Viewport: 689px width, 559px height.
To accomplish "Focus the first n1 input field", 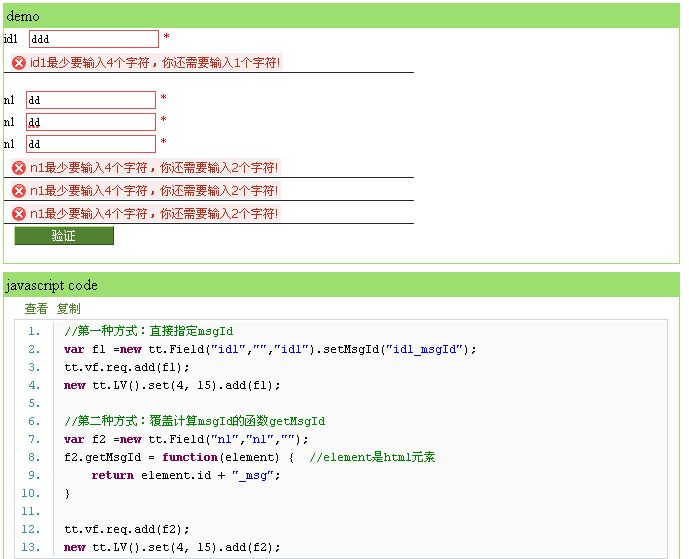I will click(x=91, y=100).
